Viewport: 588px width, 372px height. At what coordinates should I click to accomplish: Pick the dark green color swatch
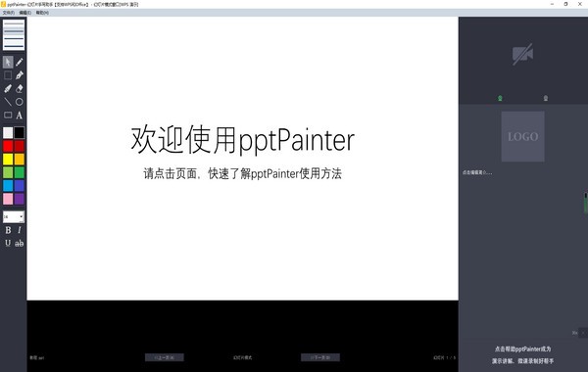point(20,172)
